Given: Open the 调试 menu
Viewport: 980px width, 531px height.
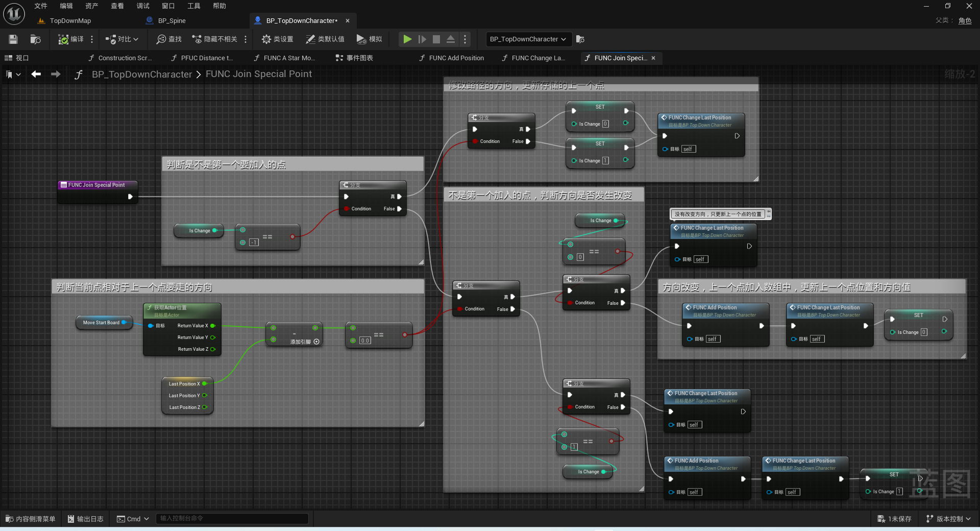Looking at the screenshot, I should pos(143,6).
